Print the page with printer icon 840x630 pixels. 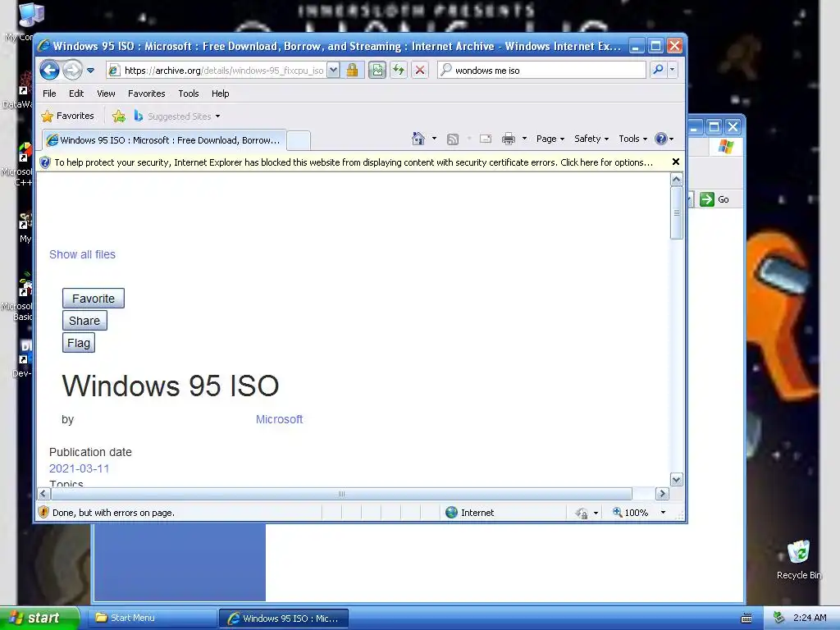coord(508,139)
